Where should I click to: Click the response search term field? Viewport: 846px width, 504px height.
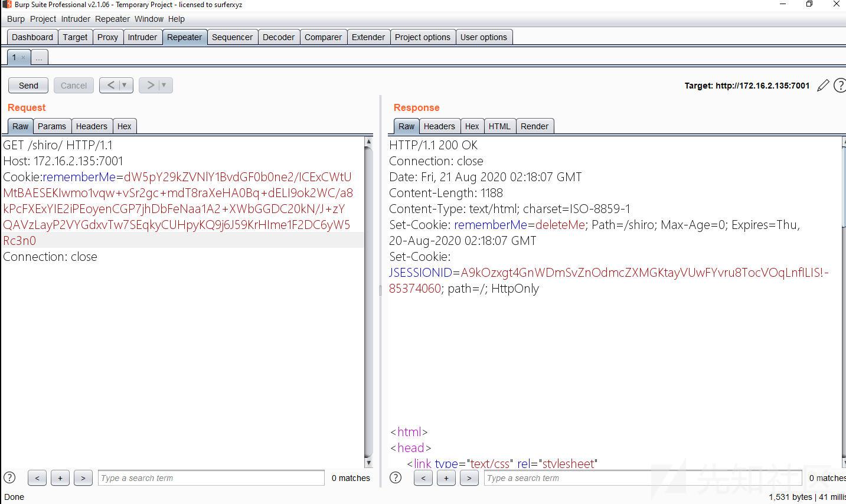coord(643,478)
